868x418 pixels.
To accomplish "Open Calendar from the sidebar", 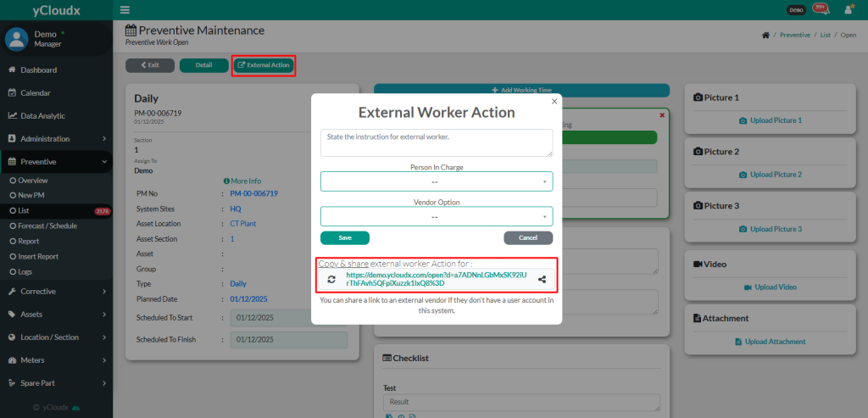I will pyautogui.click(x=35, y=92).
